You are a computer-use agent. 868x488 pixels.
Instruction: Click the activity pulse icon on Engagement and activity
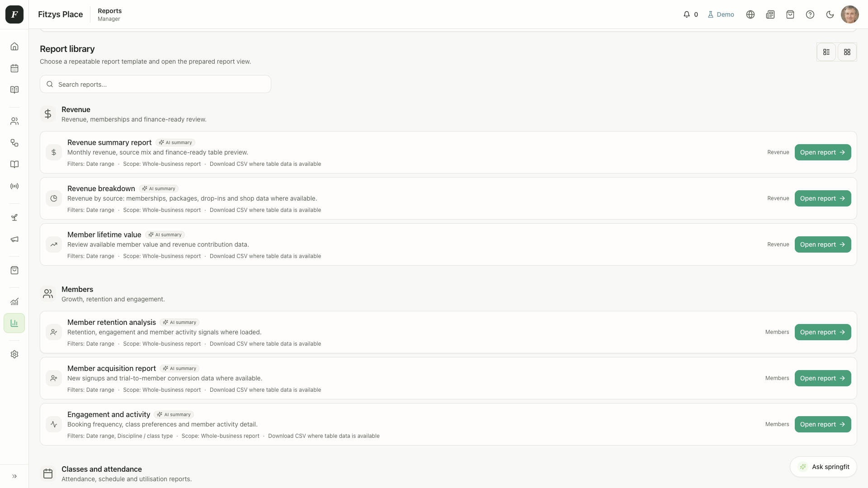point(54,424)
